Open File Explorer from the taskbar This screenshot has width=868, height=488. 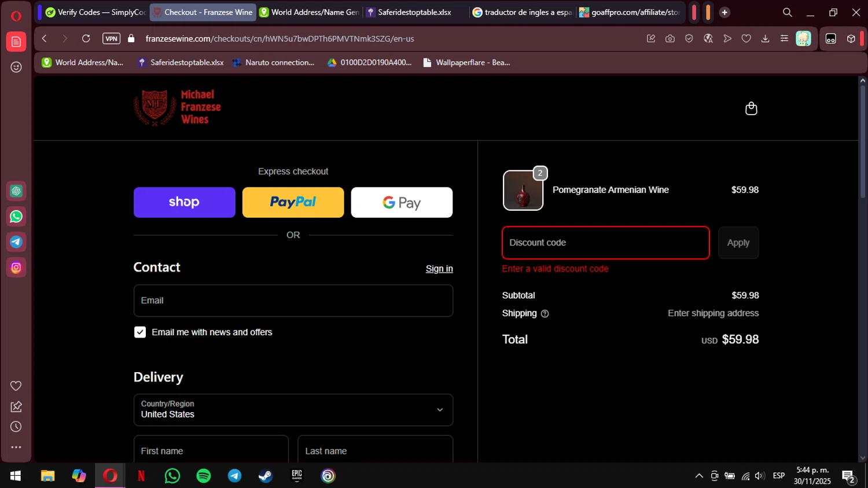47,476
